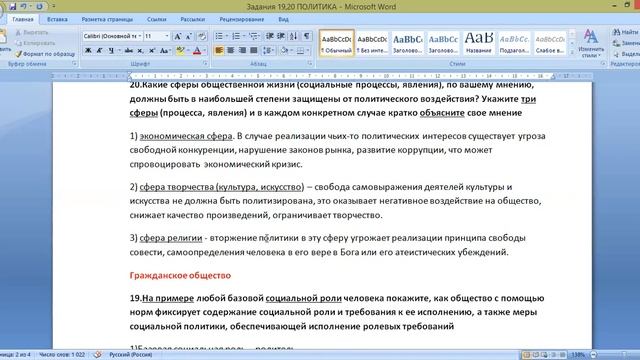
Task: Click Find (Найти) binoculars icon
Action: 617,32
